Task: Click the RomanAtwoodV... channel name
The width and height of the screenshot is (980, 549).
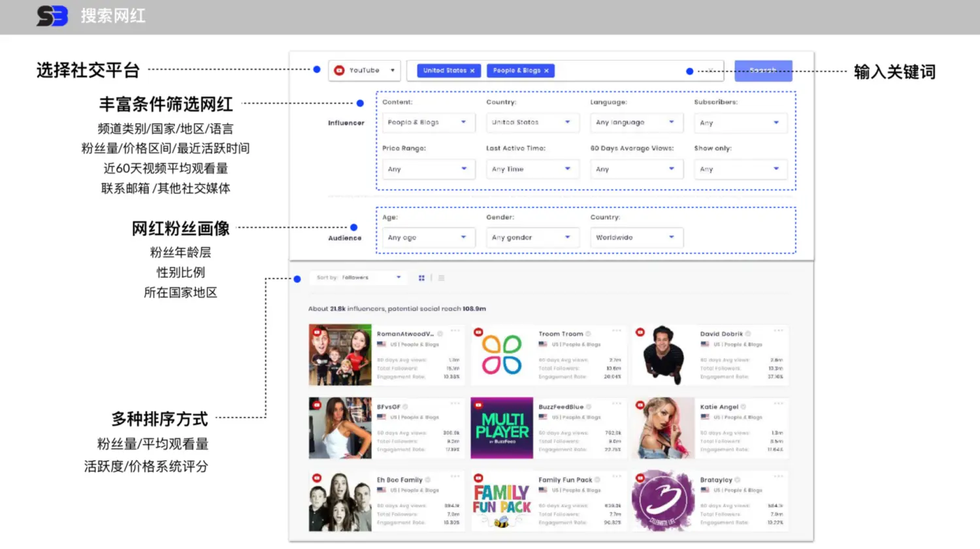Action: click(x=405, y=334)
